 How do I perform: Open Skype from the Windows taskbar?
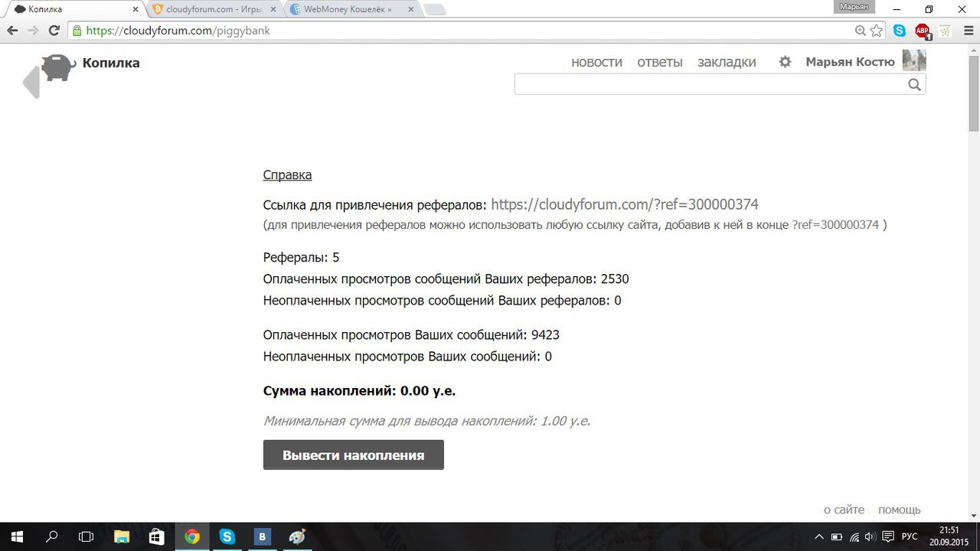pyautogui.click(x=227, y=537)
